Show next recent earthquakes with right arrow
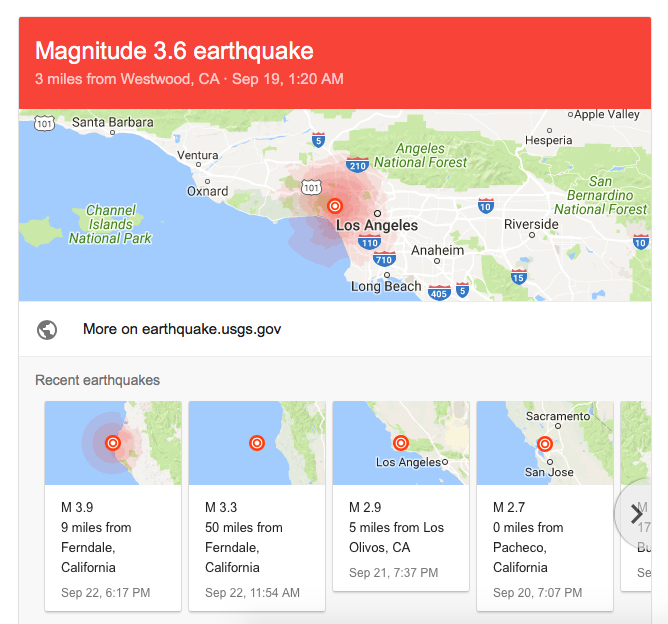Image resolution: width=668 pixels, height=624 pixels. click(636, 514)
